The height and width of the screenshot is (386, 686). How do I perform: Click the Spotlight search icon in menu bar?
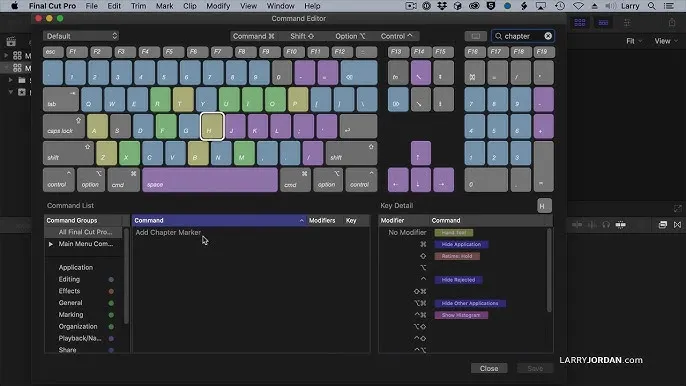pyautogui.click(x=651, y=6)
